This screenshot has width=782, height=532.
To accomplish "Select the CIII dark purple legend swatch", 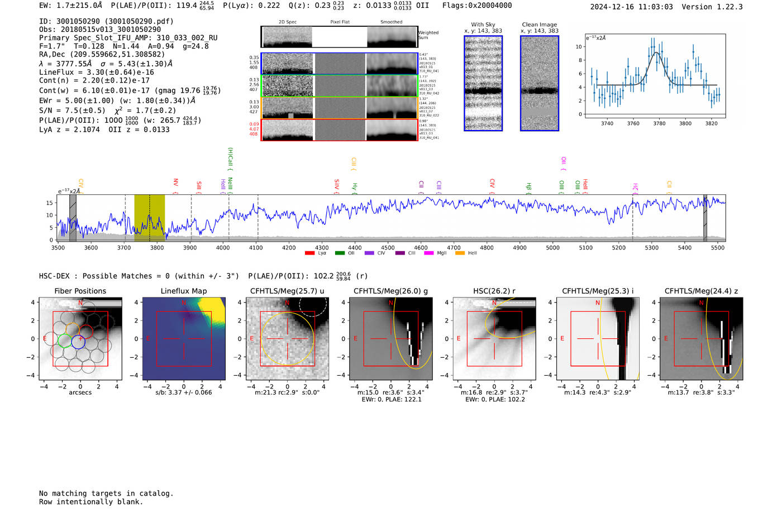I will click(x=400, y=253).
